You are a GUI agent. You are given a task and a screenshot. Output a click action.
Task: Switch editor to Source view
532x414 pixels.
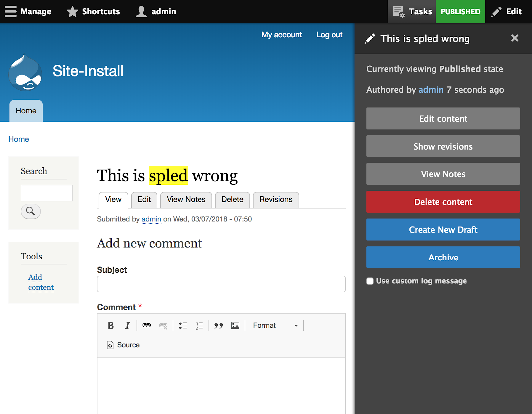pyautogui.click(x=123, y=345)
